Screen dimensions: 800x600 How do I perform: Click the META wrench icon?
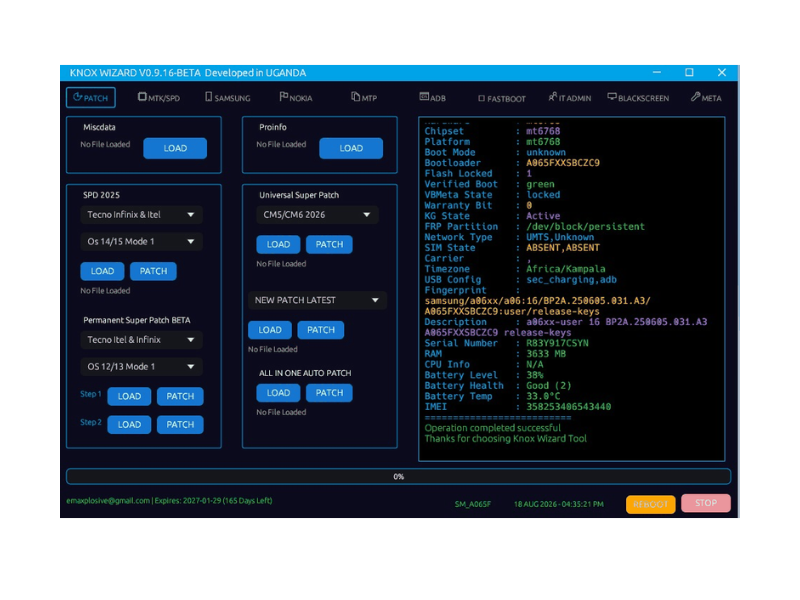695,96
